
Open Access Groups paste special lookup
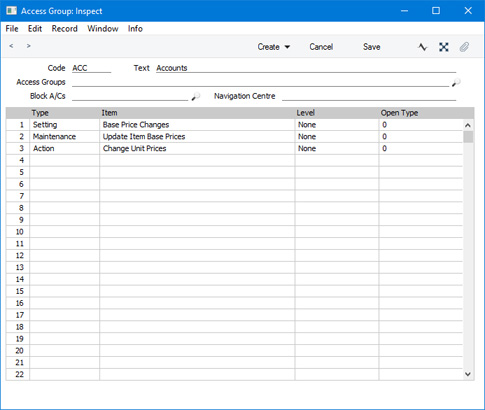point(456,82)
